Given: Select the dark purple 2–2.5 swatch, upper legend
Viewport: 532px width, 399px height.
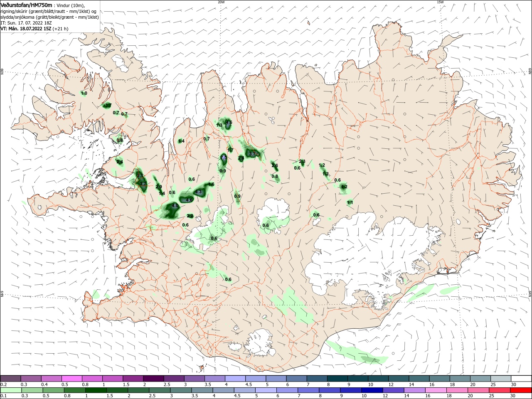Looking at the screenshot, I should (x=153, y=379).
